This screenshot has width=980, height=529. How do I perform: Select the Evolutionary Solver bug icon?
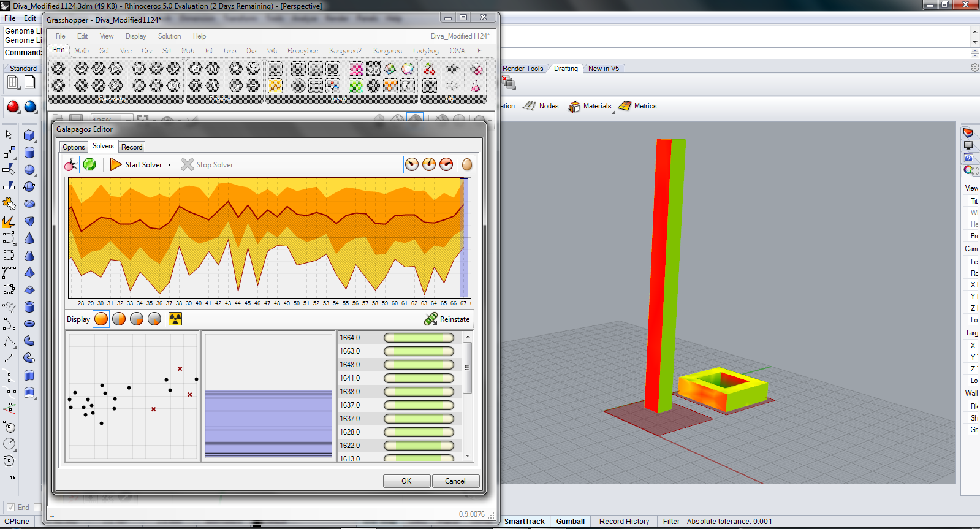click(71, 164)
